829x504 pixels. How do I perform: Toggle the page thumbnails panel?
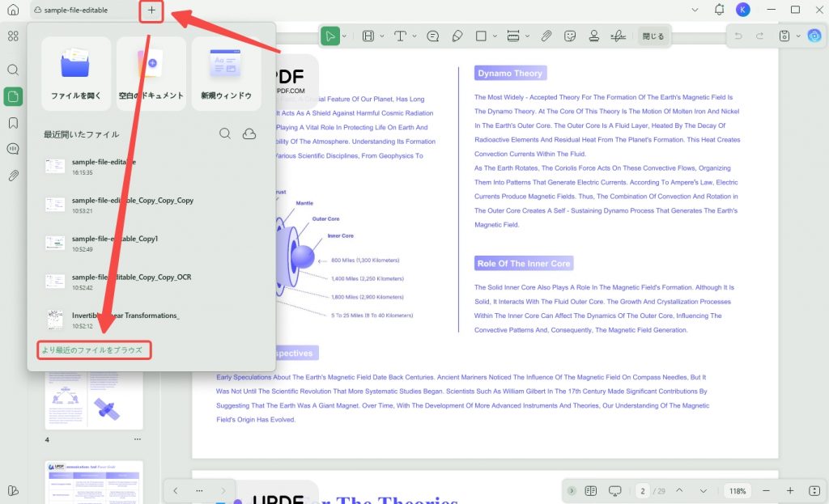tap(13, 96)
